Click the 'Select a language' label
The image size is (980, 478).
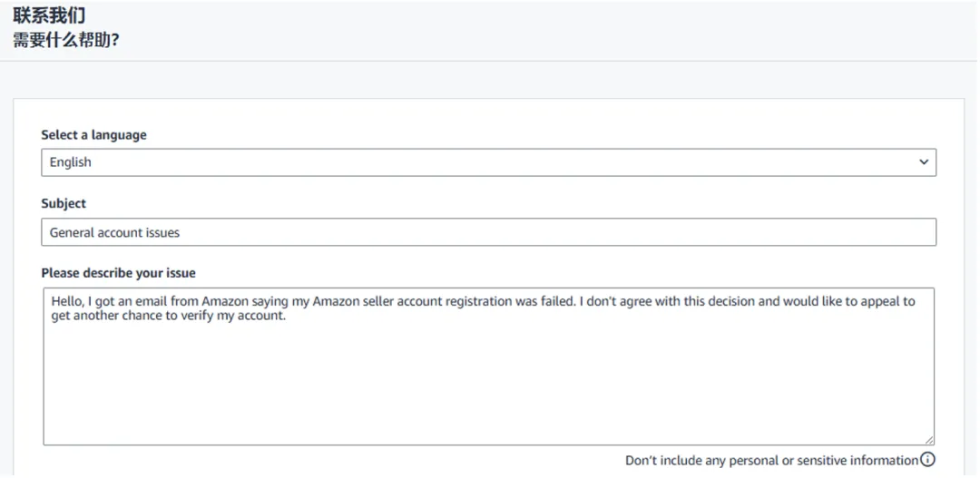coord(93,134)
